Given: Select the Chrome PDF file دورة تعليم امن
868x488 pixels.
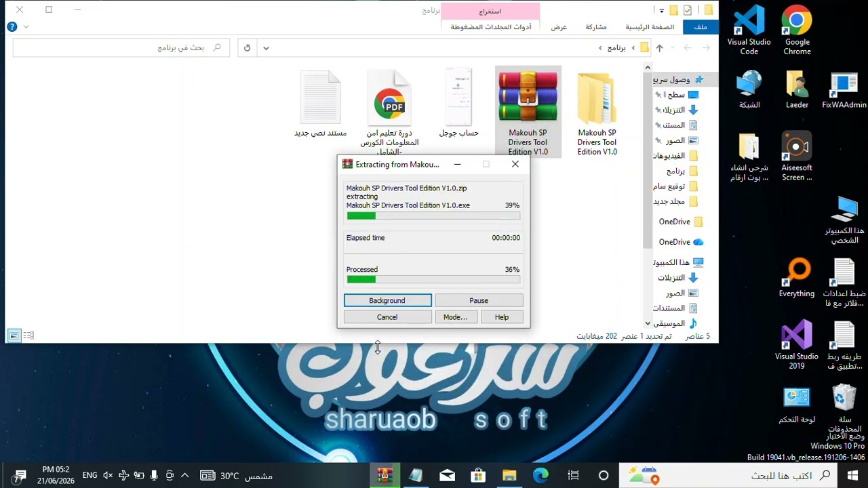Looking at the screenshot, I should pyautogui.click(x=389, y=112).
